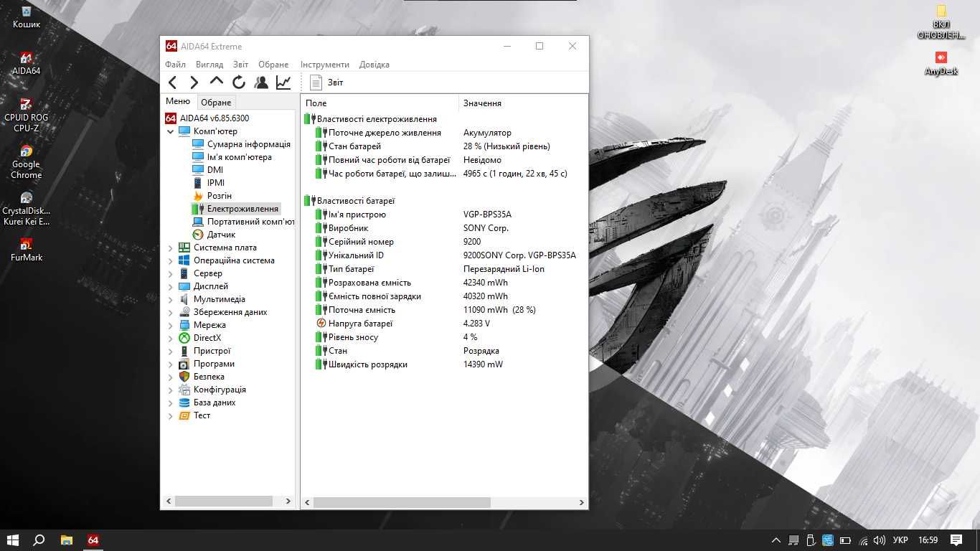Open the Звіт menu in menu bar
980x551 pixels.
click(x=240, y=65)
